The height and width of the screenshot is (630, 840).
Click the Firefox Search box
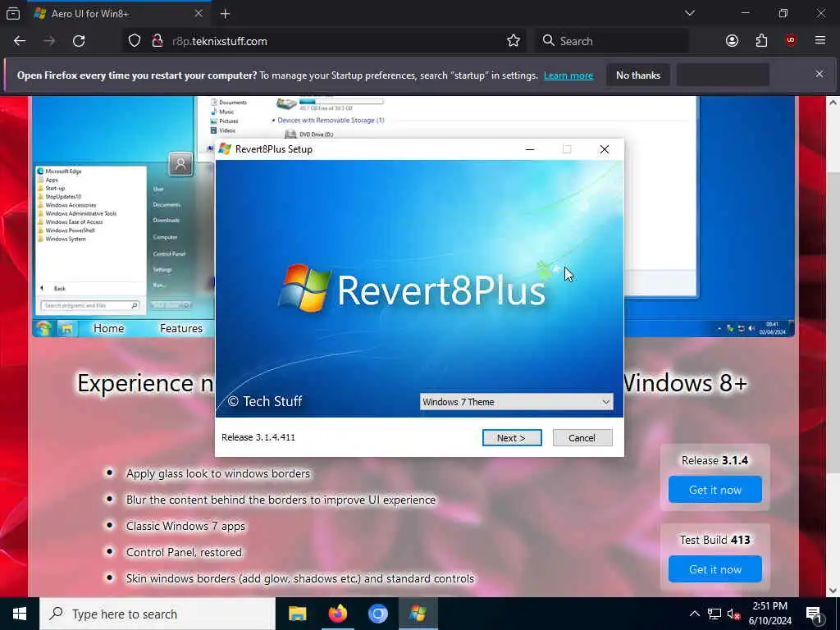[611, 41]
